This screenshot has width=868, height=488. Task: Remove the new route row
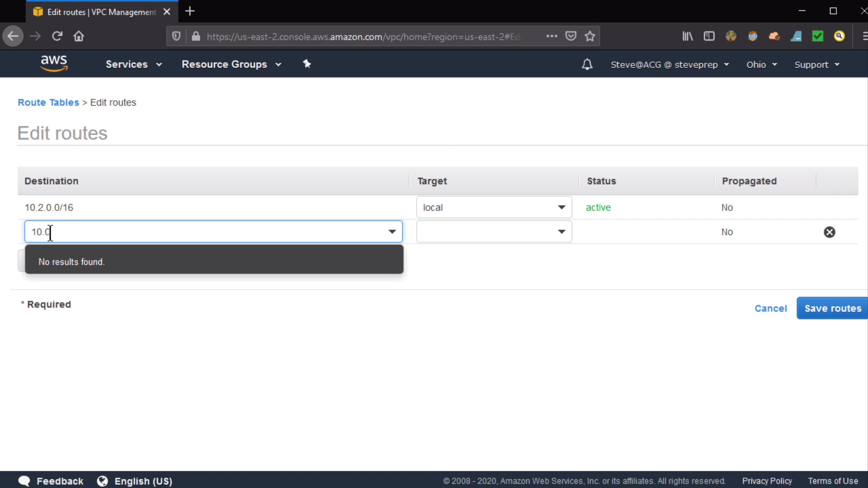coord(829,232)
